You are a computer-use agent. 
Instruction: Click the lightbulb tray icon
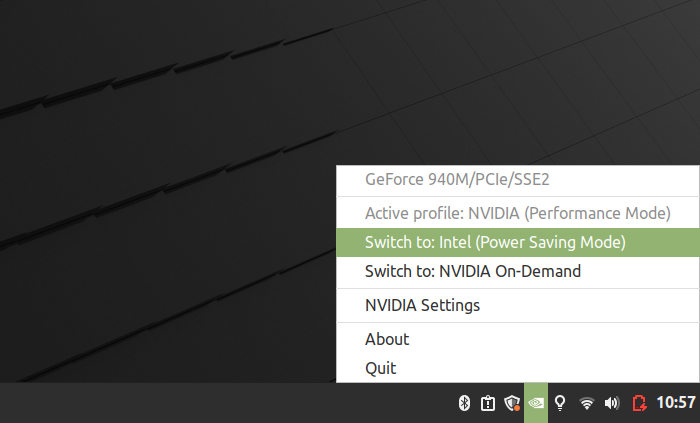(560, 403)
